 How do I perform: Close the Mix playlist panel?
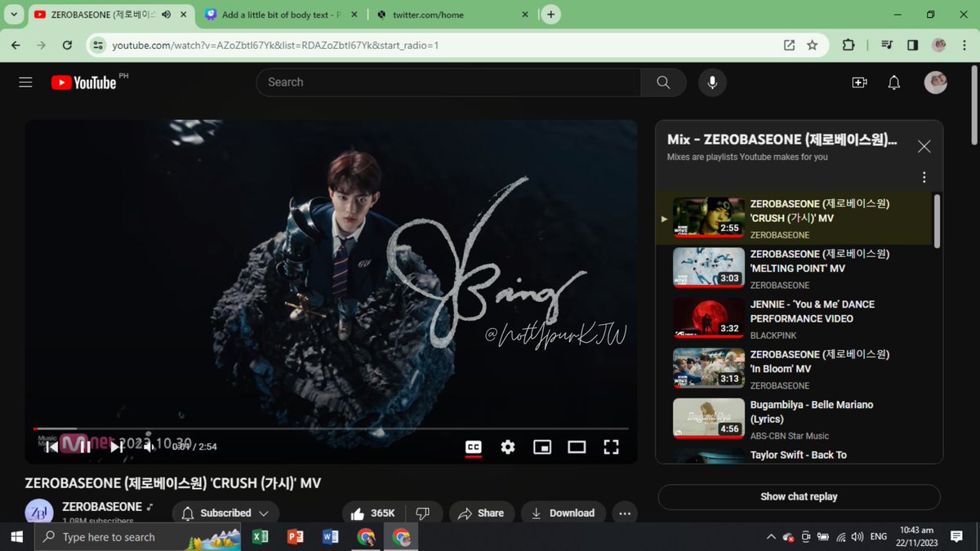point(924,147)
